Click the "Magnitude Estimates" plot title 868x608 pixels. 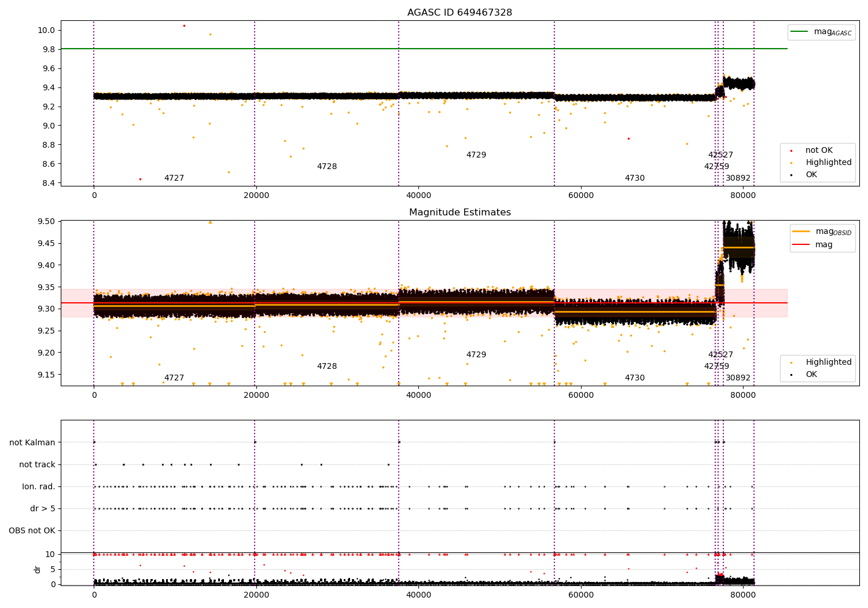[459, 213]
